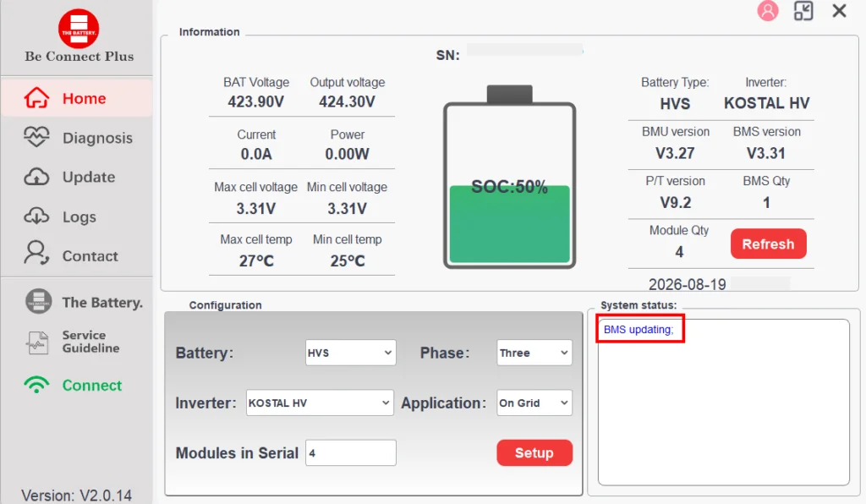Expand the Application dropdown showing On Grid
Image resolution: width=866 pixels, height=504 pixels.
(x=534, y=403)
